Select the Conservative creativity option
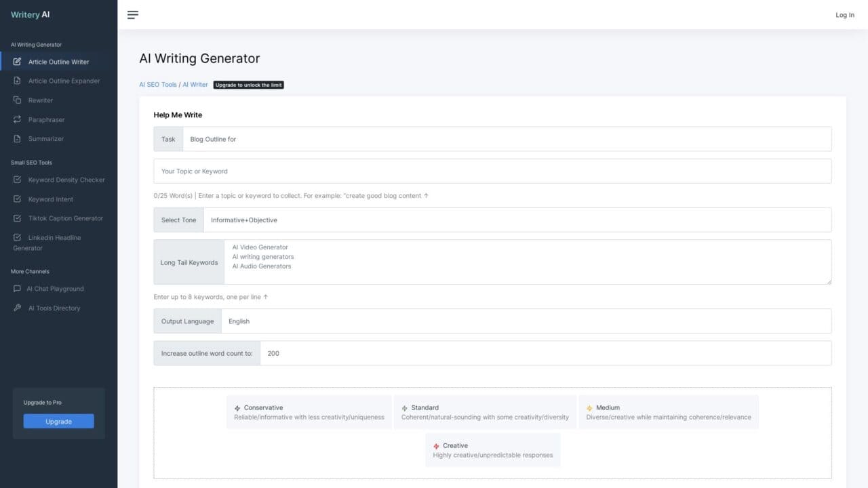Image resolution: width=868 pixels, height=488 pixels. (x=309, y=411)
